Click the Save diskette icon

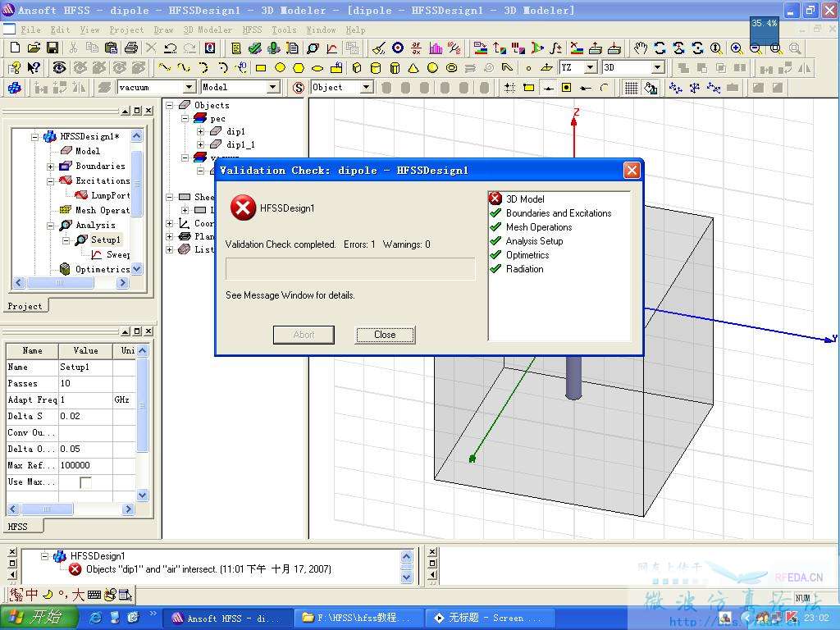point(52,48)
